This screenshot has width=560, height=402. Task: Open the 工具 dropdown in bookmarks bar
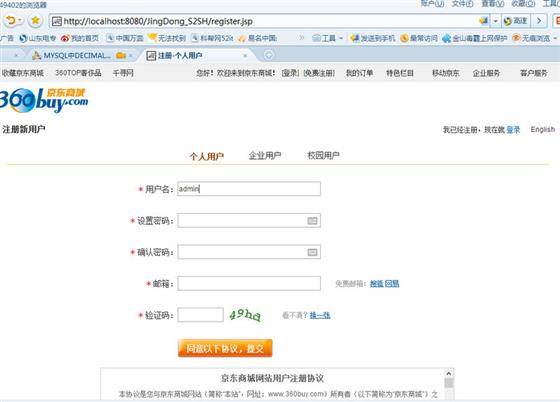(x=328, y=38)
